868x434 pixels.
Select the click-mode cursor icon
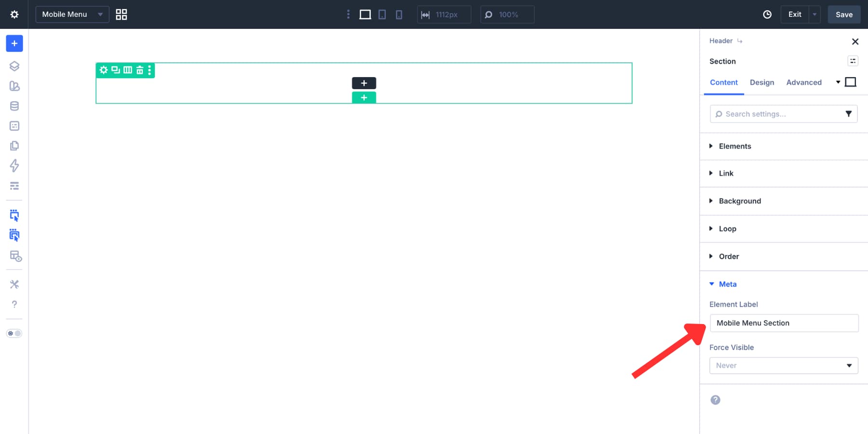click(14, 216)
